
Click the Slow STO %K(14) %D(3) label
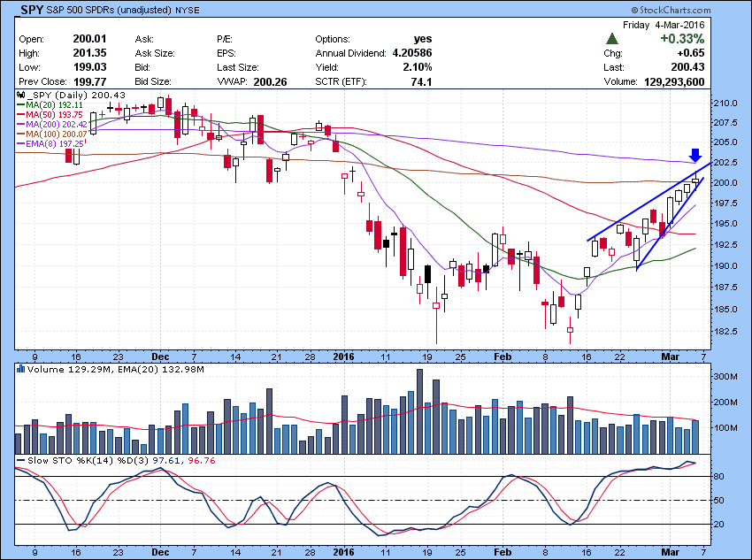88,460
